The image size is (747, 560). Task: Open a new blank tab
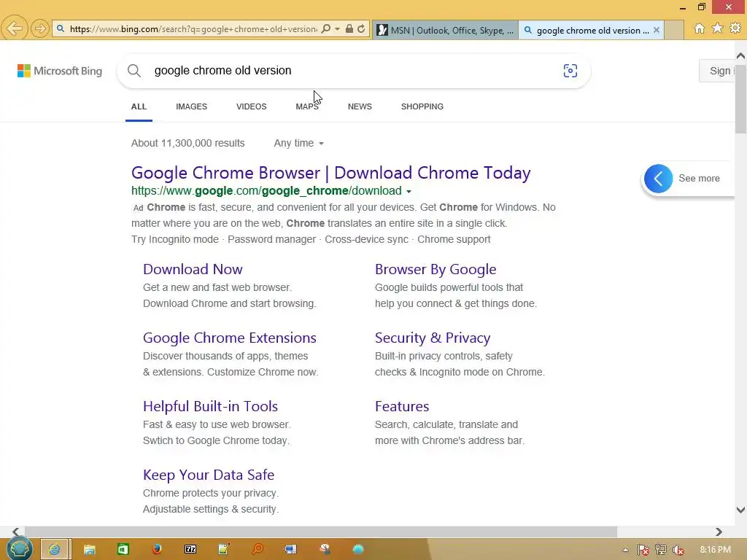pos(673,30)
